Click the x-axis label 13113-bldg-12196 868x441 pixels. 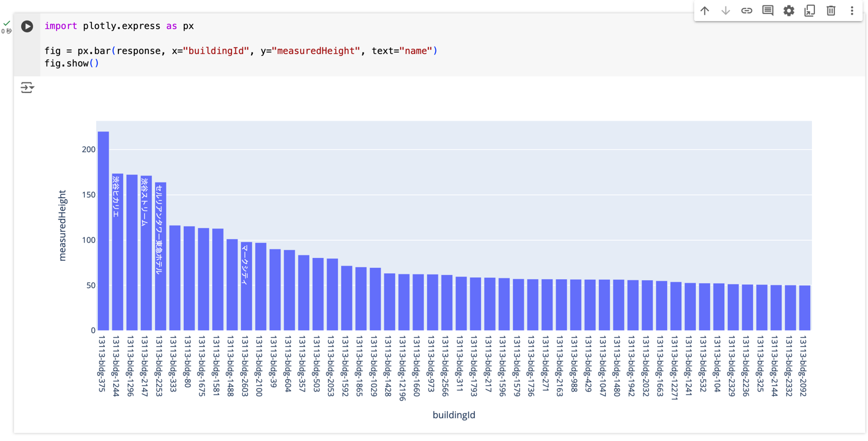pos(402,369)
